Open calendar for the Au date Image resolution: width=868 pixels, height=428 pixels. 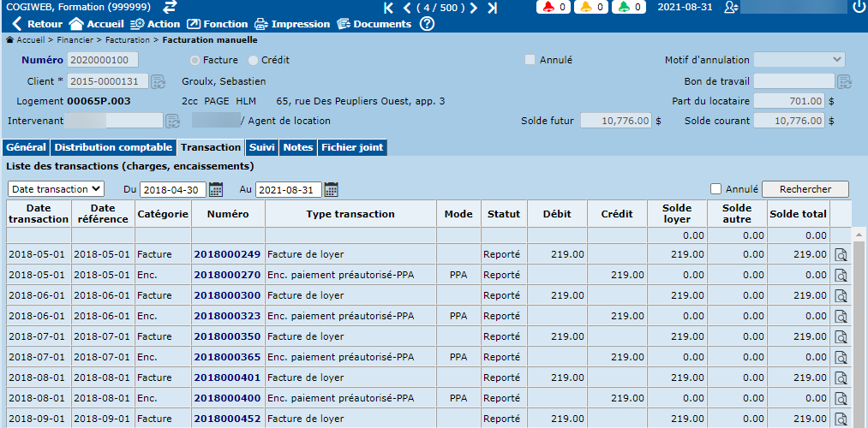[x=331, y=189]
